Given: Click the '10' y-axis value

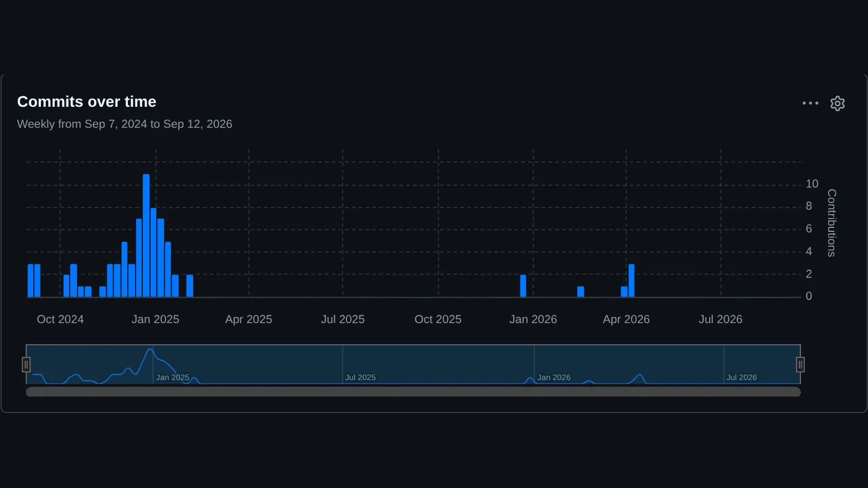Looking at the screenshot, I should pos(812,184).
